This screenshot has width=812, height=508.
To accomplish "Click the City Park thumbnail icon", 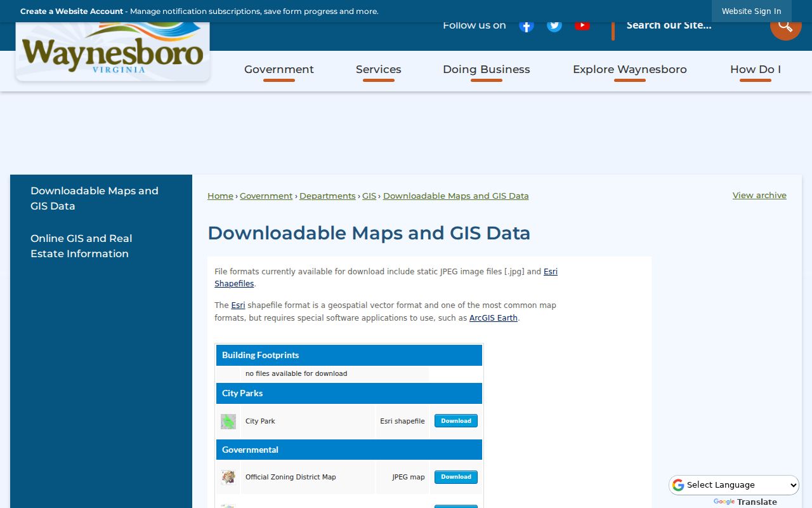I will 228,421.
